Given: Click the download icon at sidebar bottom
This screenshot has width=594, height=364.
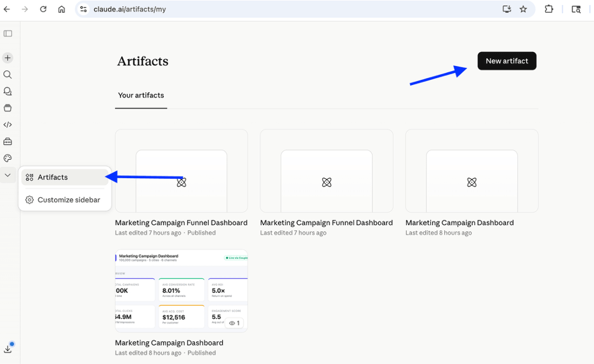Looking at the screenshot, I should point(8,349).
